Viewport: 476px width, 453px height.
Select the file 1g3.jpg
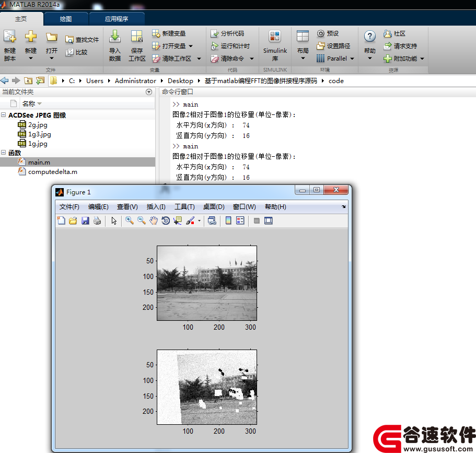point(40,134)
